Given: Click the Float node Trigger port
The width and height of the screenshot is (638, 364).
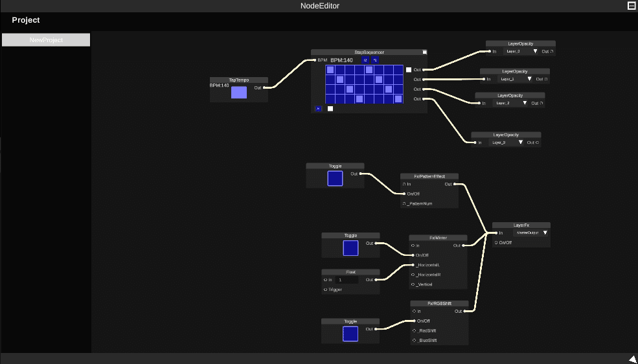Looking at the screenshot, I should pyautogui.click(x=326, y=290).
